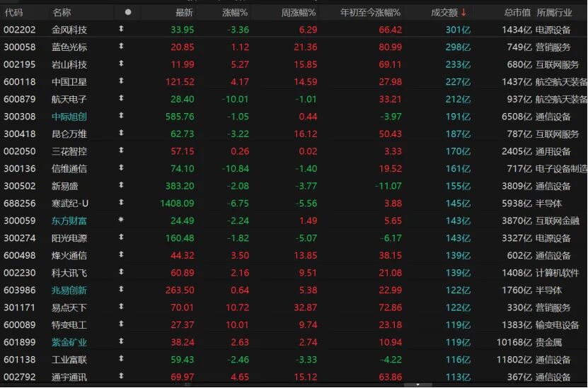
Task: Click the -10.84 change value for 信维通信
Action: (x=236, y=169)
